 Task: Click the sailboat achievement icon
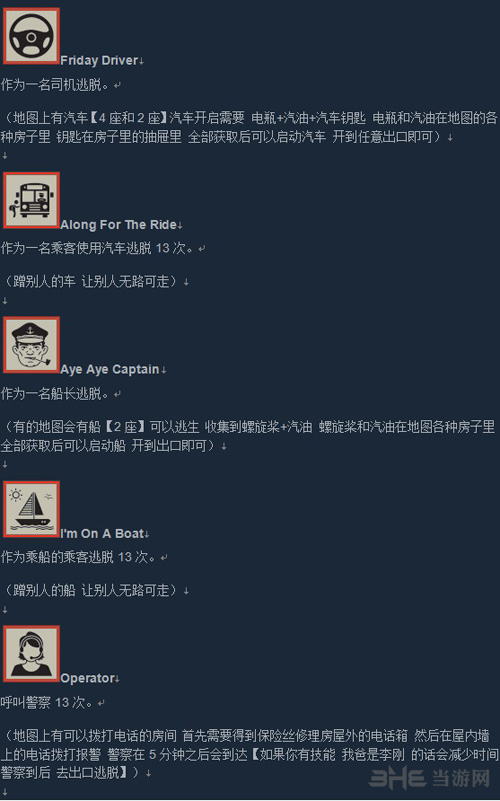coord(32,509)
